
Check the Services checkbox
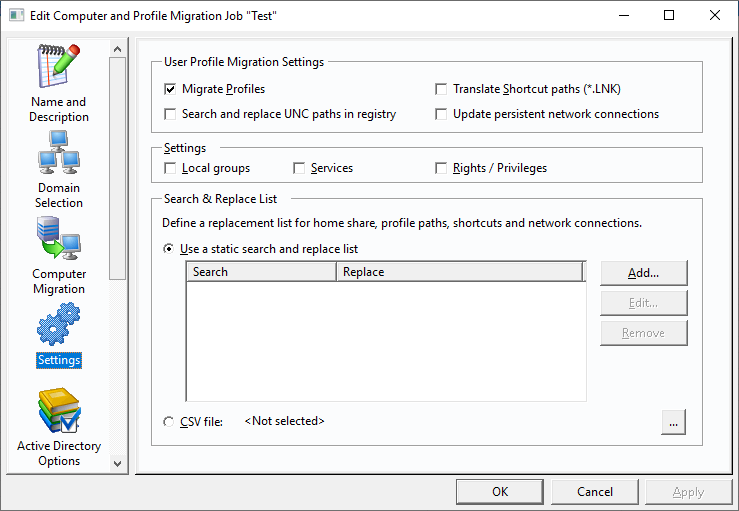[299, 168]
